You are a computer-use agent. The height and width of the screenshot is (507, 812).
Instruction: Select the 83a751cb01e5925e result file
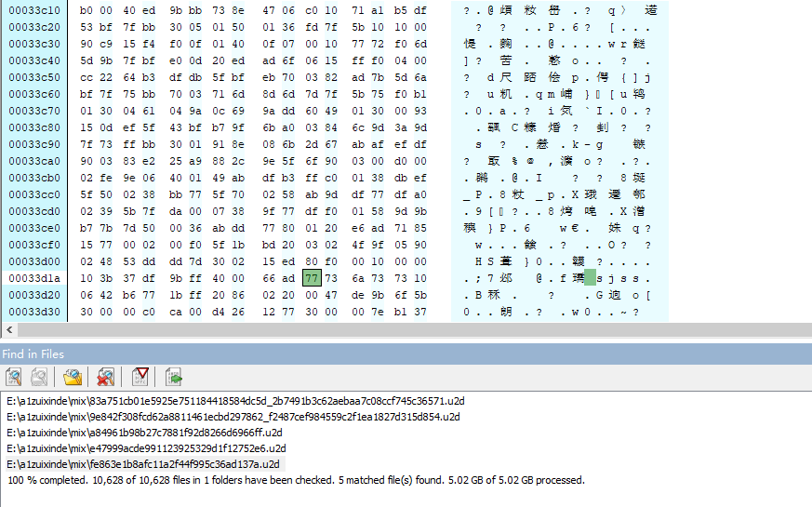tap(234, 401)
